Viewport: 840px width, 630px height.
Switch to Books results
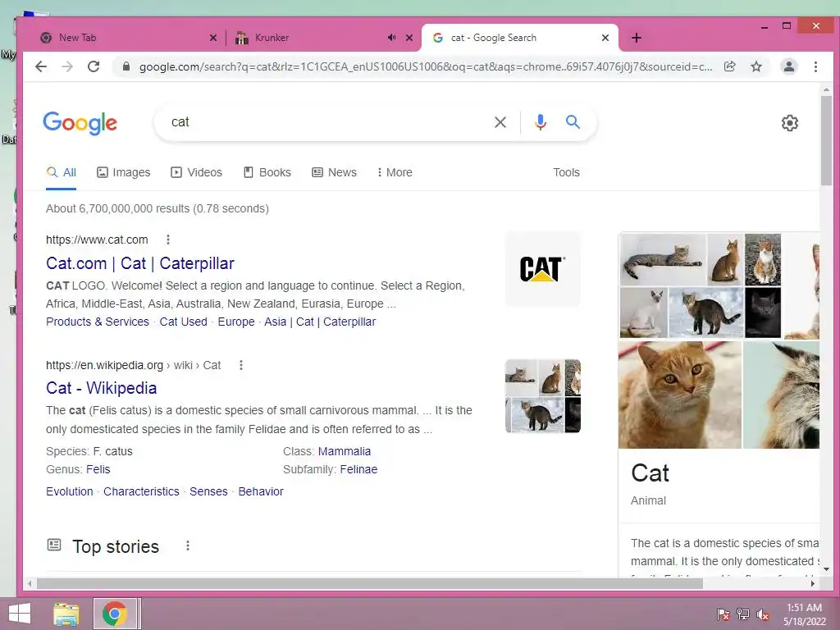[x=267, y=172]
